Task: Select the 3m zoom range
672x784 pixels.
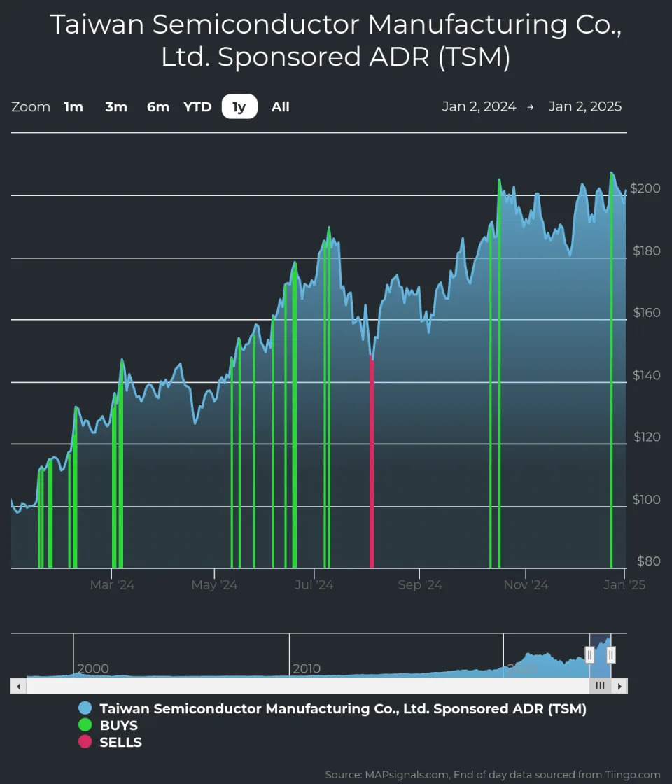Action: (x=116, y=106)
